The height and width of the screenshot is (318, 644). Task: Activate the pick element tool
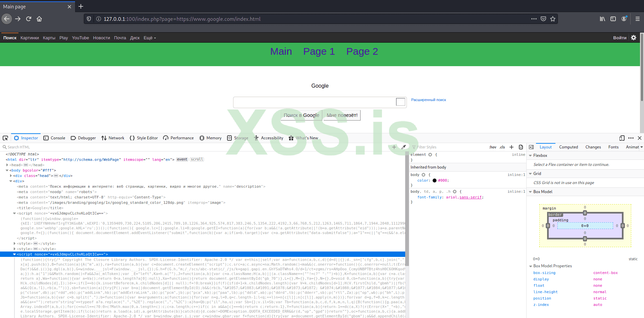5,138
